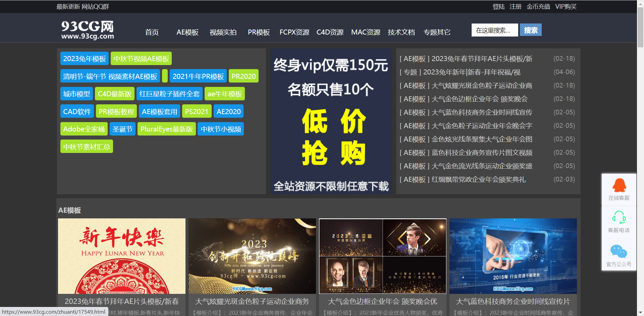
Task: Select the ae牛年模板 tag
Action: click(225, 94)
